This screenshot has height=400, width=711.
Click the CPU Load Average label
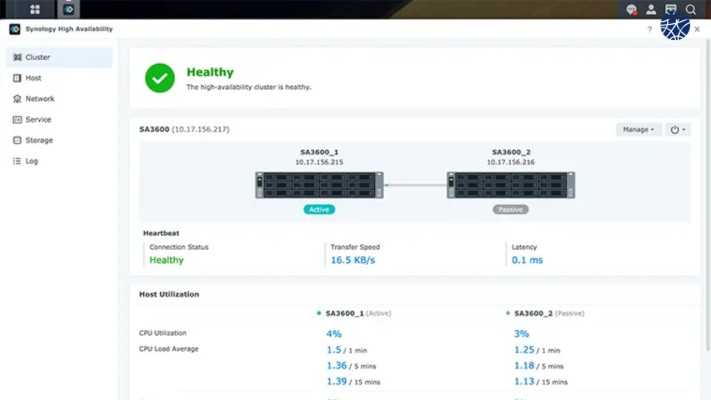[x=169, y=349]
